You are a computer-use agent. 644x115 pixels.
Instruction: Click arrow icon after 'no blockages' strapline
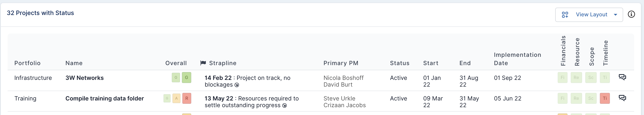(237, 85)
